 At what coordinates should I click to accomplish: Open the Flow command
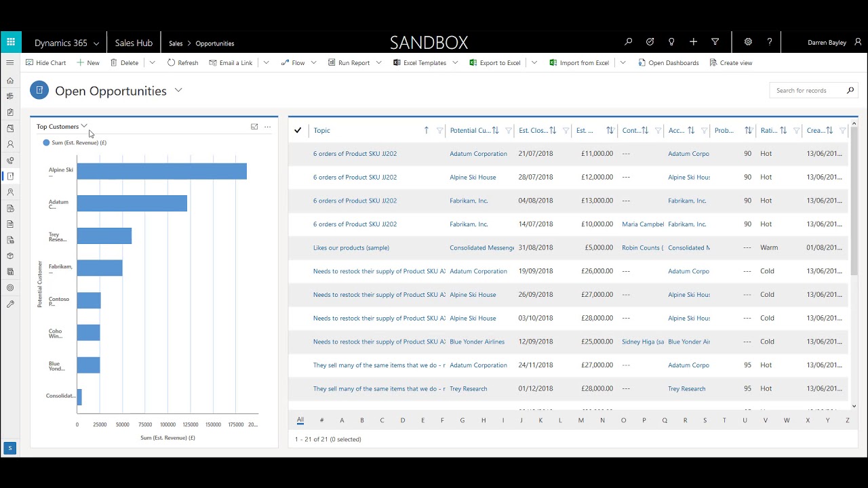[292, 62]
